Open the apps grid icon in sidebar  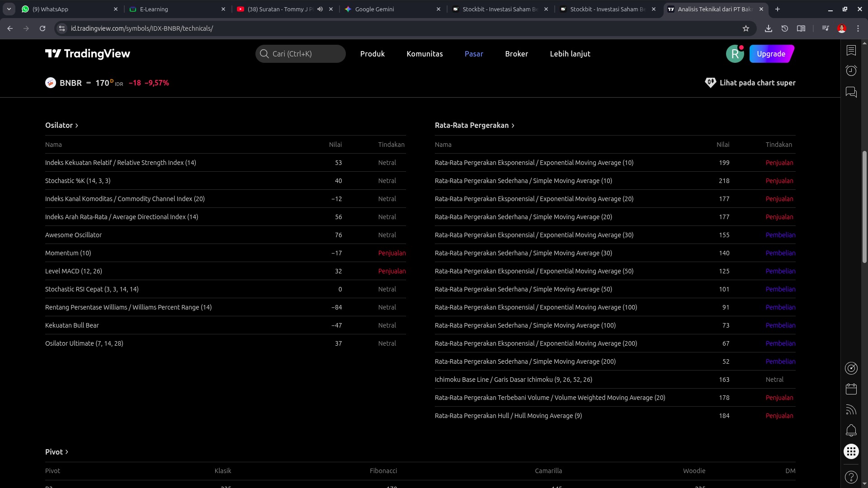[851, 451]
